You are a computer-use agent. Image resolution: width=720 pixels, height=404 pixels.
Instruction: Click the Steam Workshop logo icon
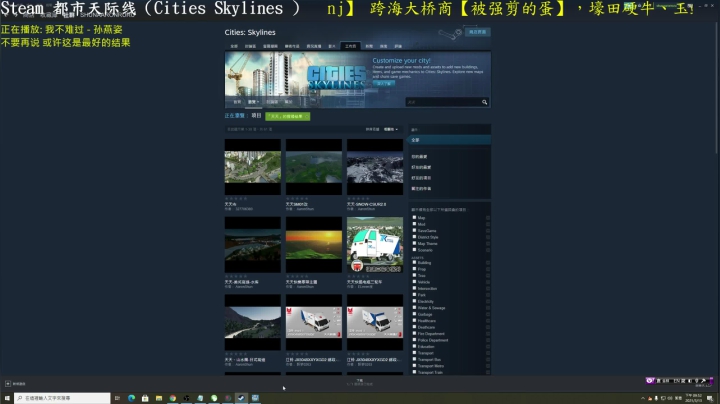point(450,33)
